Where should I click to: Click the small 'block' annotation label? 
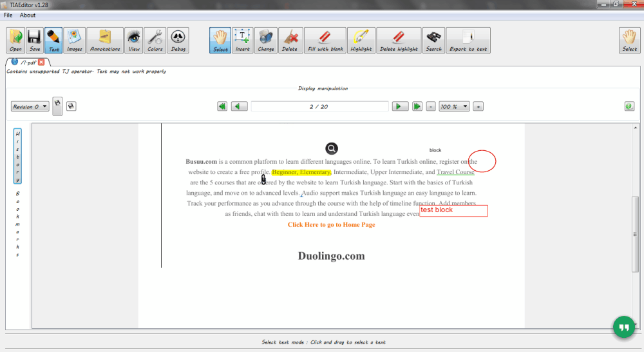[435, 150]
